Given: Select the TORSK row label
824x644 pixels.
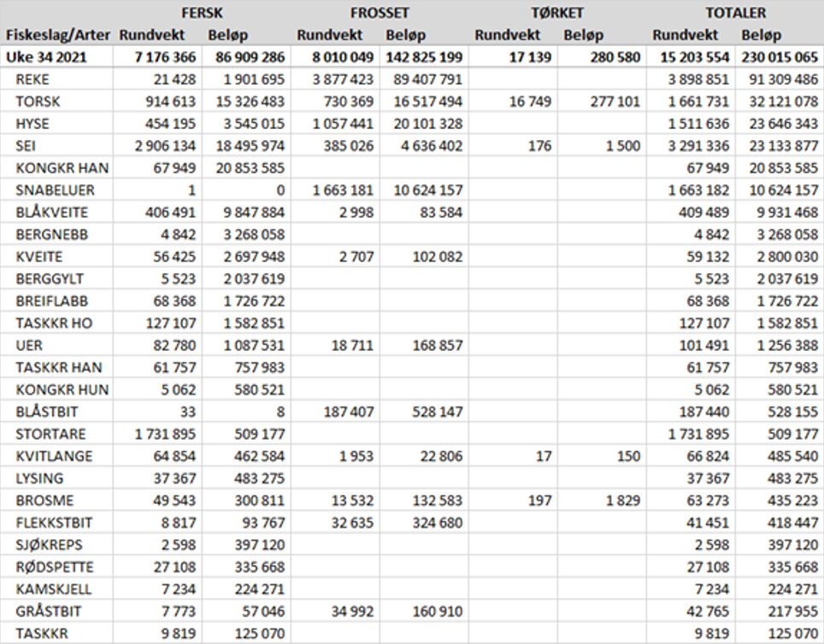Looking at the screenshot, I should pyautogui.click(x=37, y=102).
